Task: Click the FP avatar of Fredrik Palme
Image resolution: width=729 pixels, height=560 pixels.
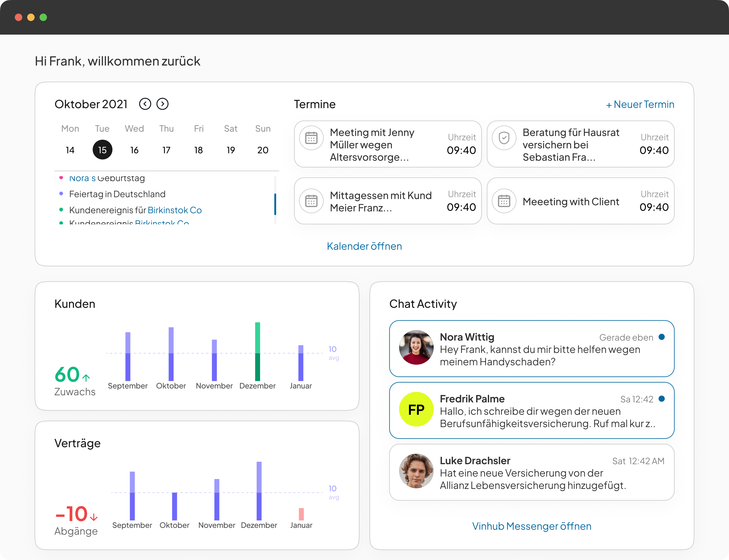Action: [416, 409]
